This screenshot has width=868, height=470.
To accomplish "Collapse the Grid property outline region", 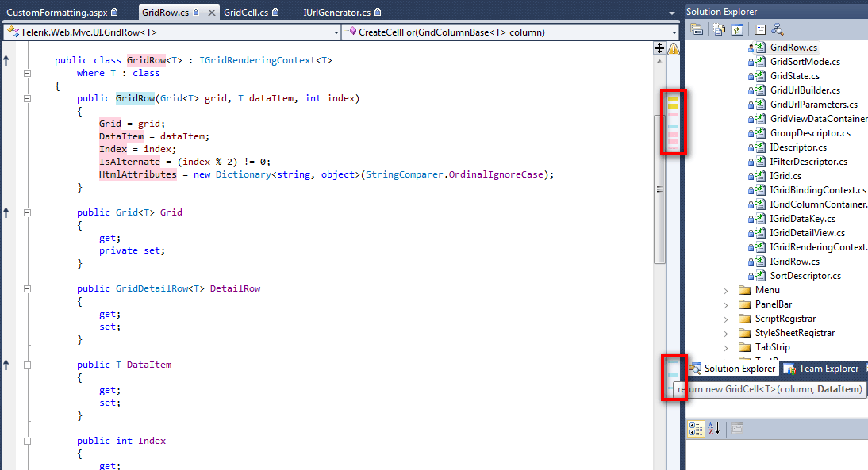I will tap(27, 212).
